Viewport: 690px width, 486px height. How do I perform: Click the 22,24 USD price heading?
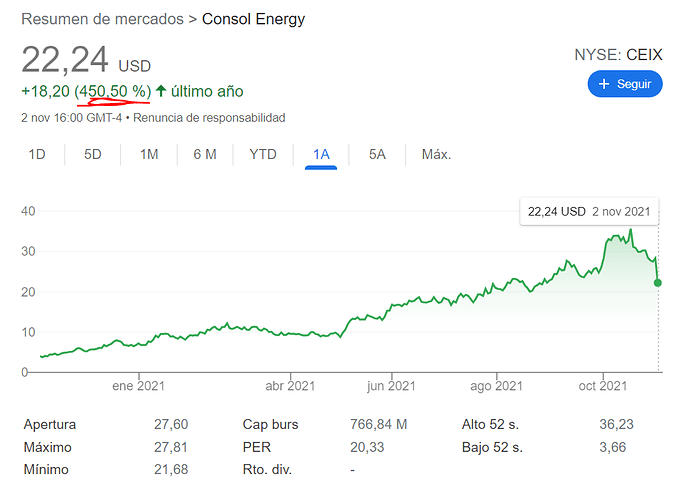pyautogui.click(x=86, y=60)
